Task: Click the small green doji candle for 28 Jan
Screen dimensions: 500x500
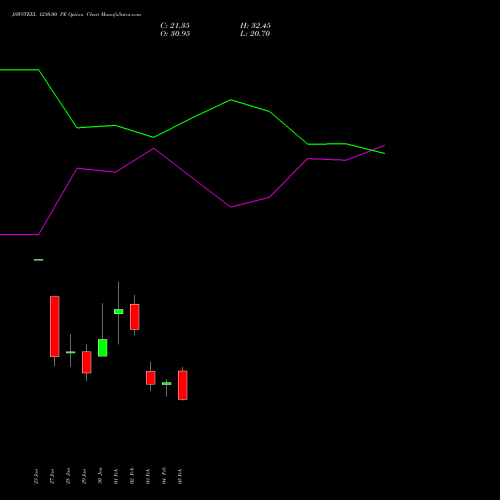Action: pyautogui.click(x=70, y=352)
